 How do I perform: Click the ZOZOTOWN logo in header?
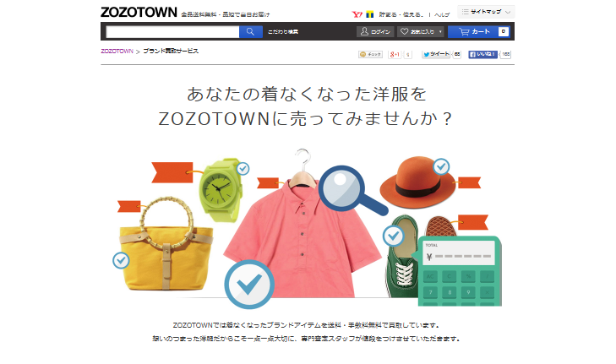click(139, 12)
